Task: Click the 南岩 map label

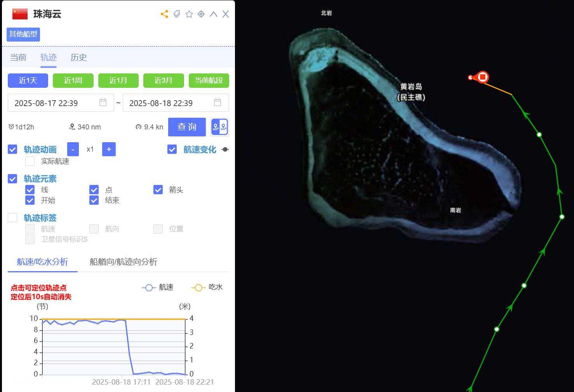Action: (x=456, y=210)
